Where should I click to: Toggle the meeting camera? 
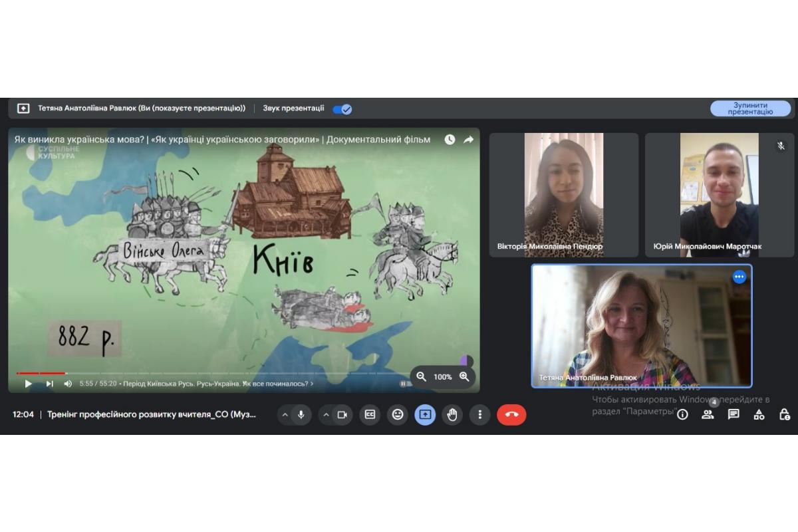tap(342, 415)
